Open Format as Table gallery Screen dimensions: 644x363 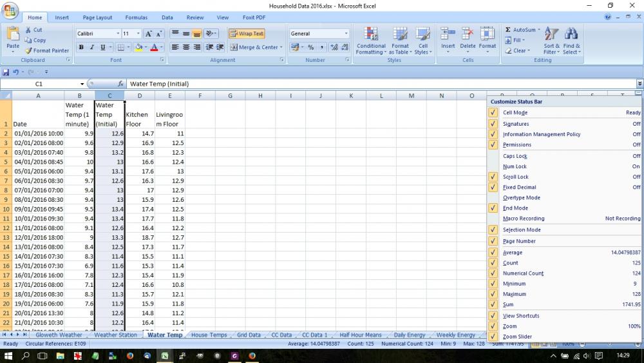pyautogui.click(x=400, y=41)
